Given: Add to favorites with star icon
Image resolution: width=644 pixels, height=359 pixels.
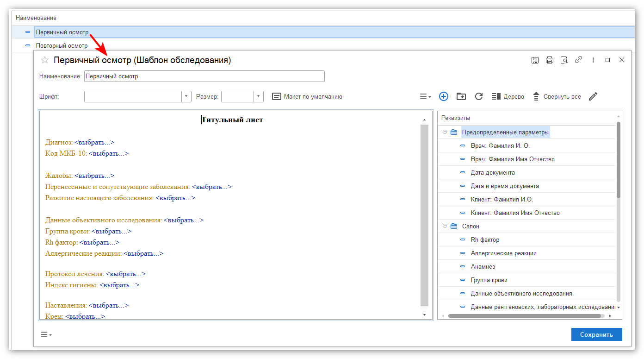Looking at the screenshot, I should point(45,60).
